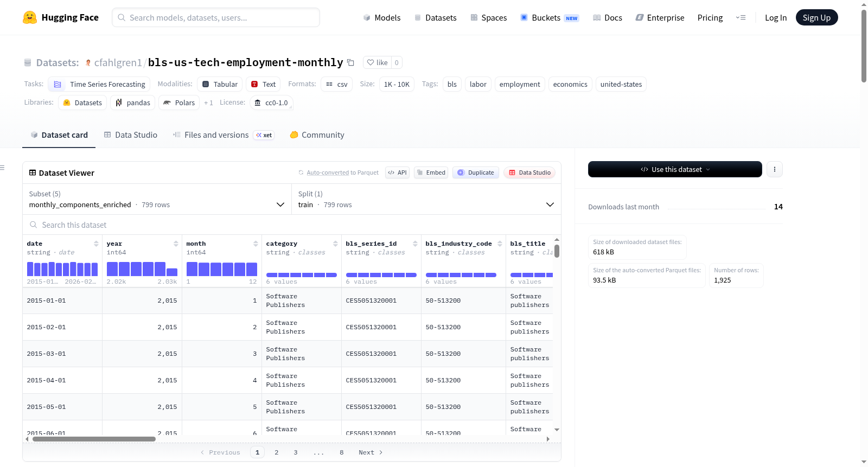This screenshot has height=467, width=868.
Task: Open the cfahlgren1 author link
Action: 118,63
